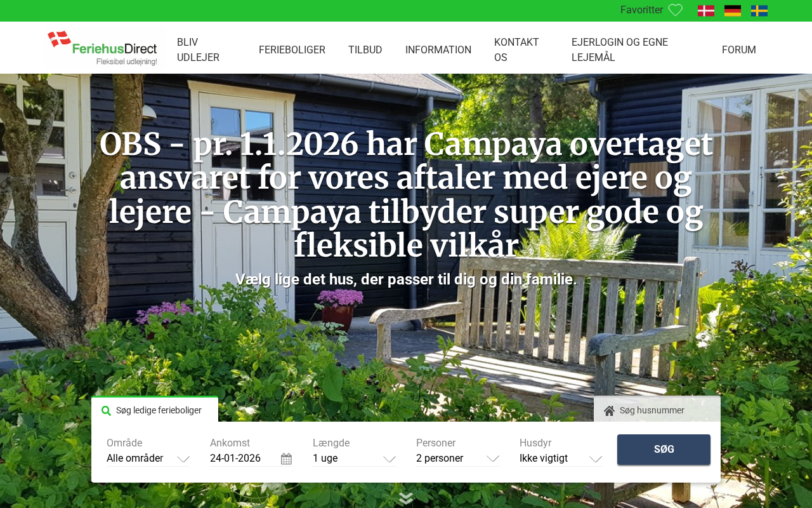This screenshot has height=508, width=812.
Task: Select the Søg ledige ferieboliger tab
Action: click(155, 410)
